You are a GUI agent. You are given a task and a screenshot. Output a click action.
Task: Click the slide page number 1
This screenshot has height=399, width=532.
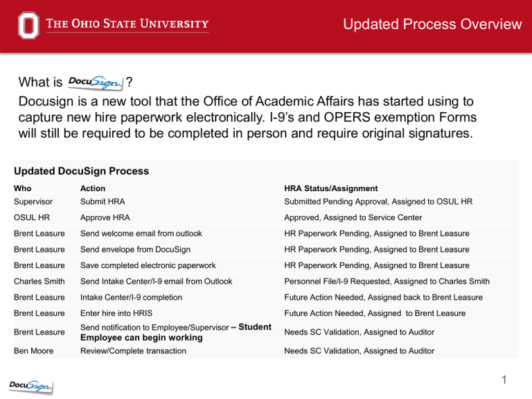tap(504, 380)
